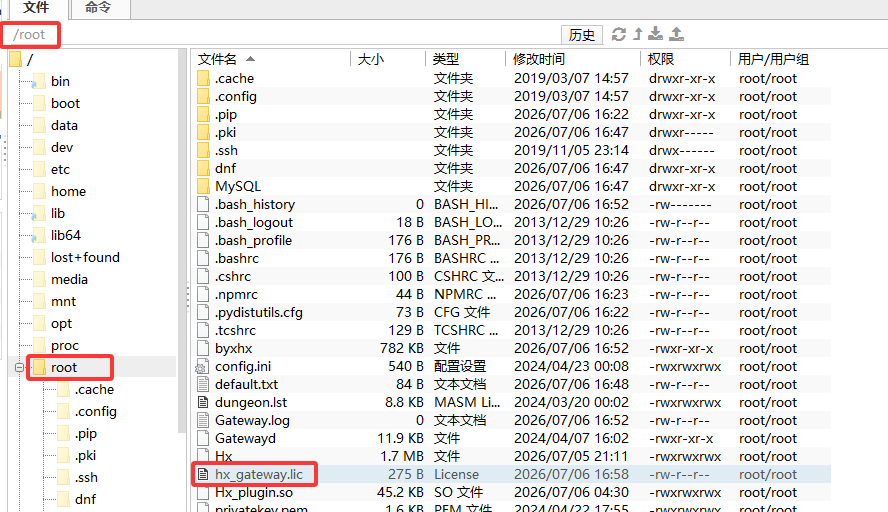Viewport: 888px width, 512px height.
Task: Click the .cache folder icon in file list
Action: 203,78
